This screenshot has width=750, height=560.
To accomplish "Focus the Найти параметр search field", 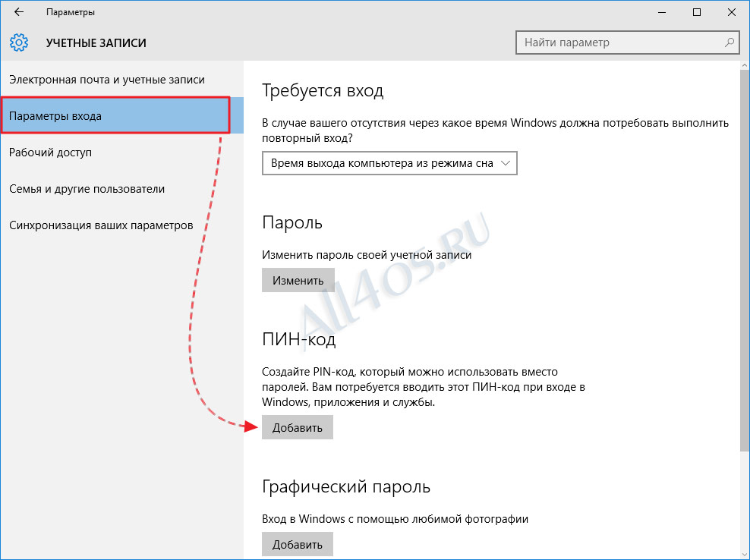I will tap(628, 42).
